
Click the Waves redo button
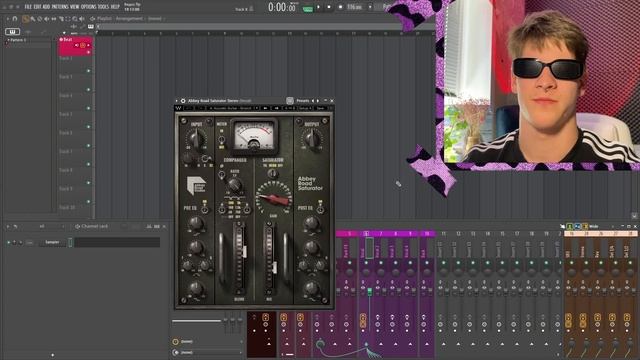202,108
